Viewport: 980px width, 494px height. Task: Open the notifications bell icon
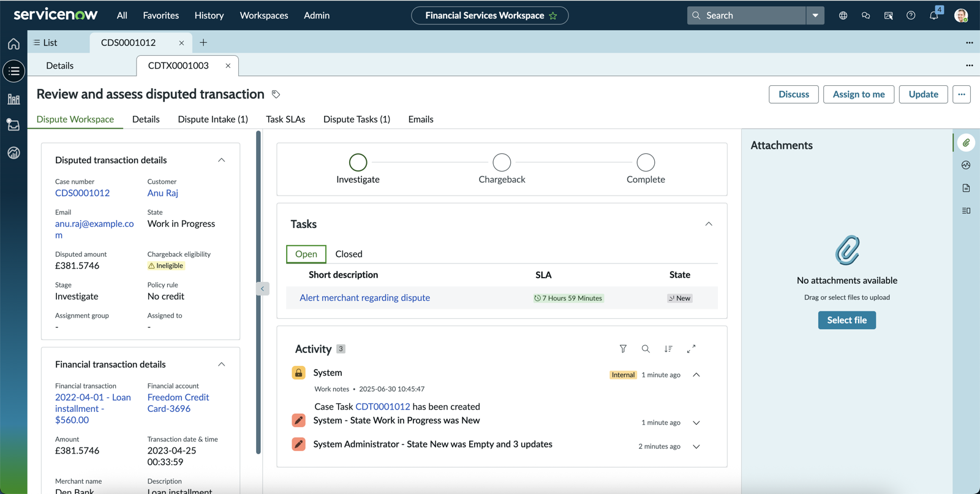point(934,15)
